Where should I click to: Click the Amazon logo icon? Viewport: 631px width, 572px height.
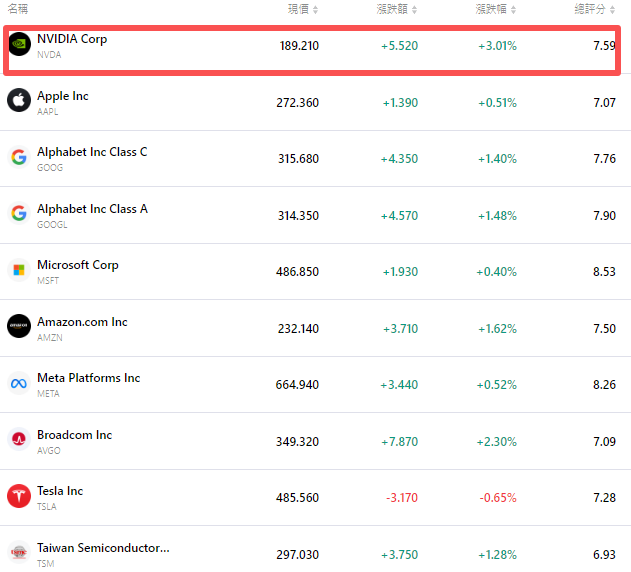19,326
